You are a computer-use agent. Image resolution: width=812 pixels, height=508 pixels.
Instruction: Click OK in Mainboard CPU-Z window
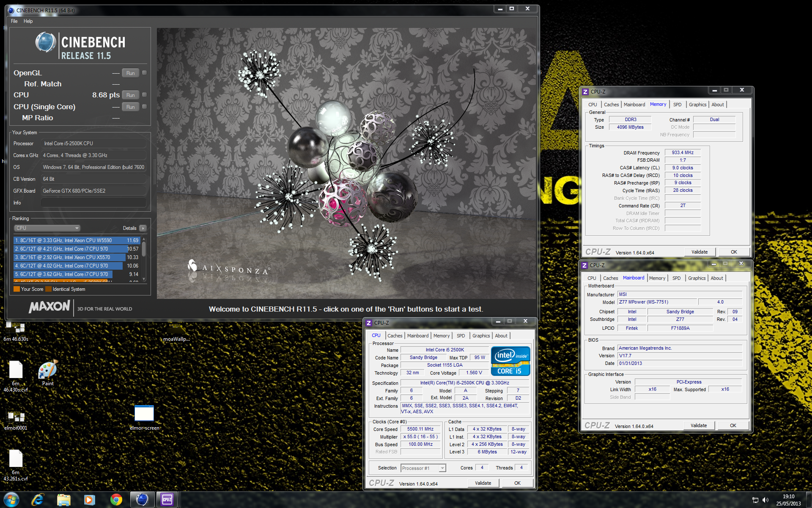(733, 425)
